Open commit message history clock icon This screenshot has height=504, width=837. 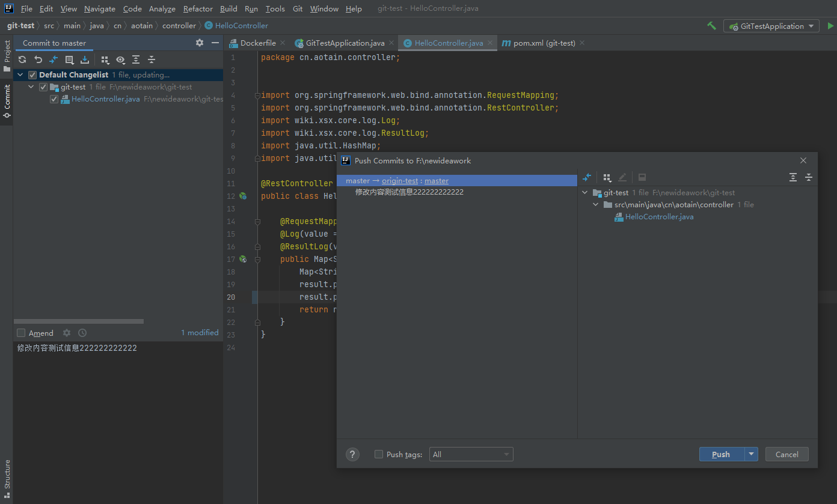[82, 333]
